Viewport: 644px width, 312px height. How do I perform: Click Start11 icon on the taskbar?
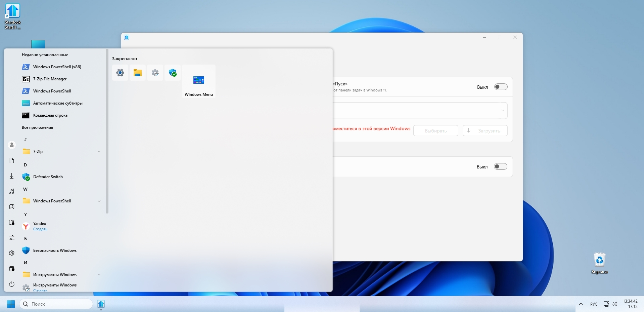coord(101,304)
